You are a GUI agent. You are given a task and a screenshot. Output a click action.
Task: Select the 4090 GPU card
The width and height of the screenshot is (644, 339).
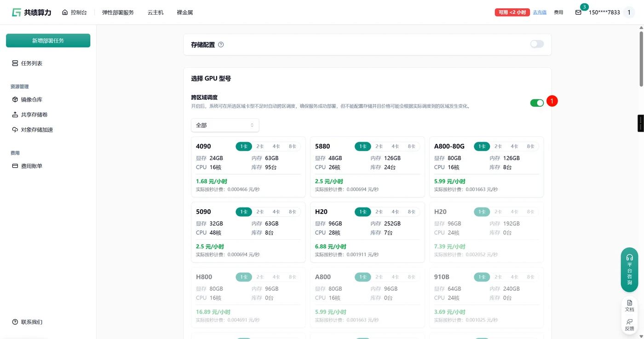(x=248, y=167)
